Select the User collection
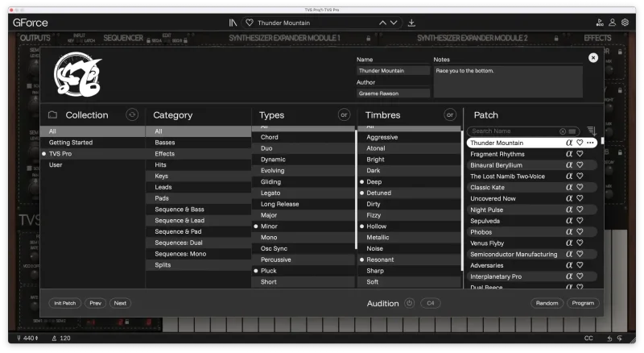This screenshot has height=353, width=644. [93, 164]
